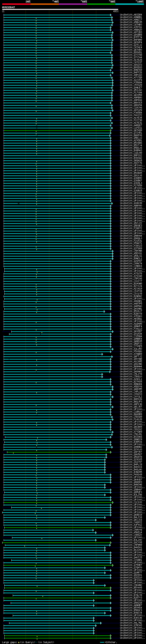Click the orange ~40% identity legend segment
This screenshot has width=146, height=644.
[45, 4]
